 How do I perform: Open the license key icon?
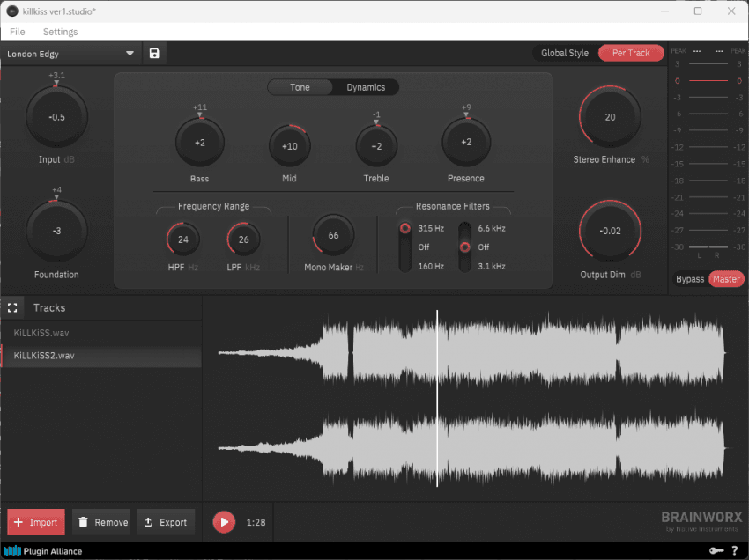[716, 551]
